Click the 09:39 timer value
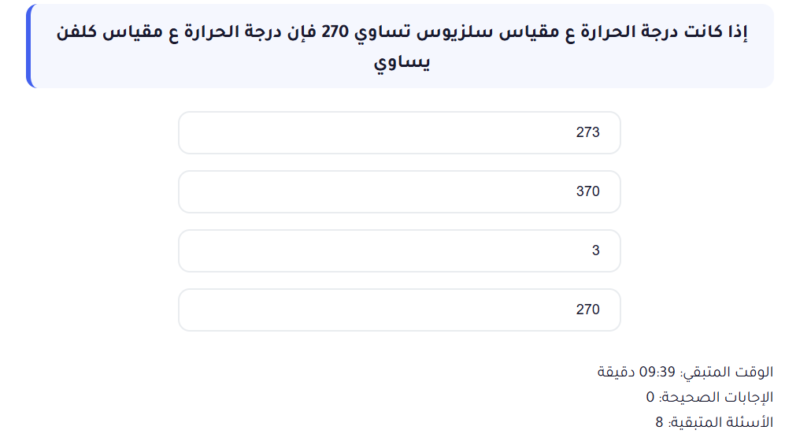Screen dimensions: 800x445 [658, 372]
